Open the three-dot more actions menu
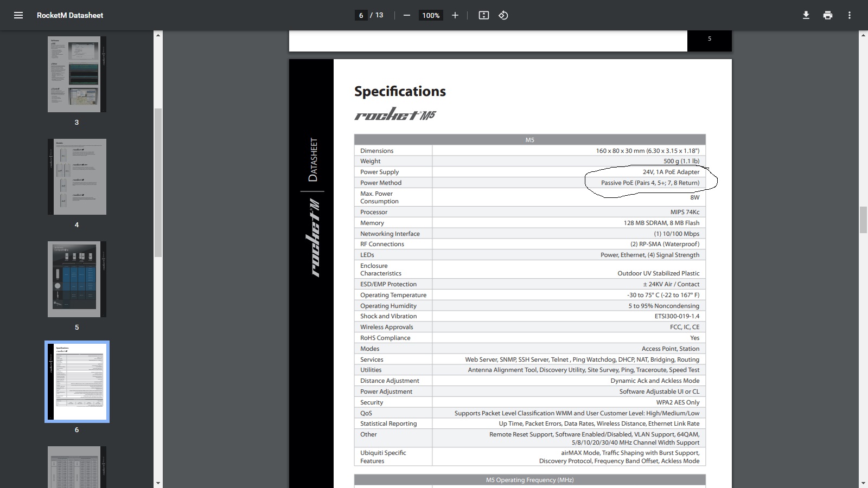This screenshot has width=868, height=488. (850, 15)
